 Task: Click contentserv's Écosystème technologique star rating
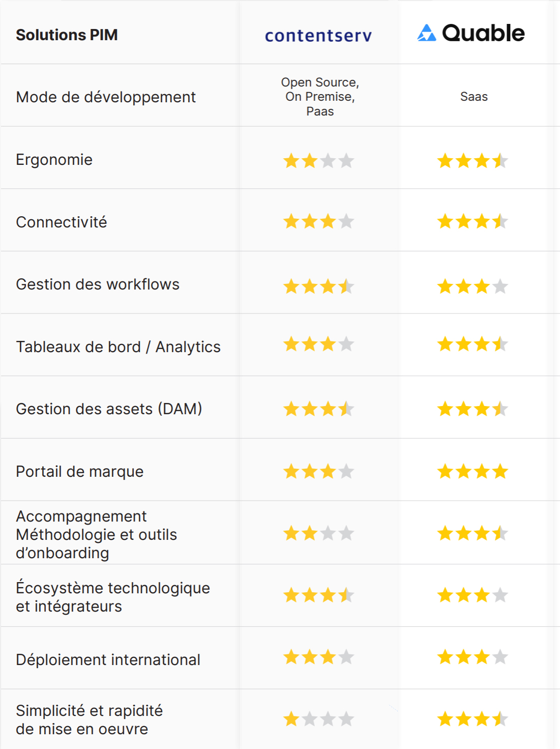tap(318, 595)
